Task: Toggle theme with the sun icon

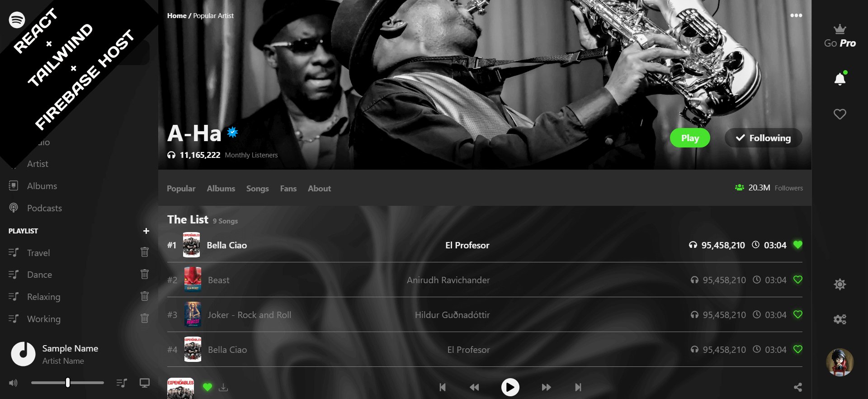Action: pyautogui.click(x=840, y=284)
